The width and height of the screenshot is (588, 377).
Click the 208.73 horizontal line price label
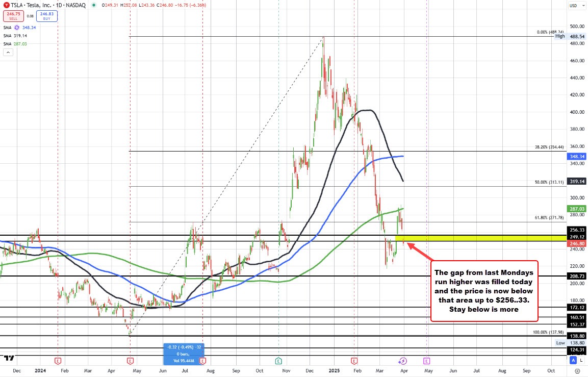click(x=576, y=276)
